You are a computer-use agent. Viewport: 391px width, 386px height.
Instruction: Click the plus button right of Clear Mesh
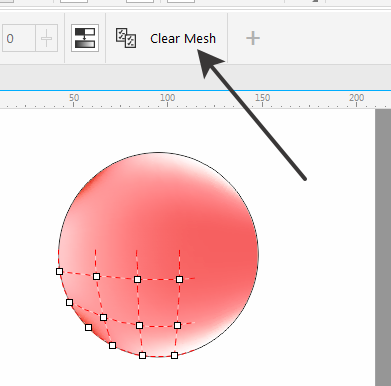tap(253, 38)
